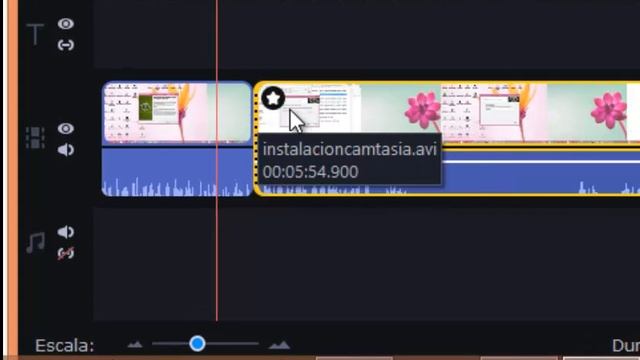Mute the video track audio
Screen dimensions: 640x360
[x=66, y=150]
